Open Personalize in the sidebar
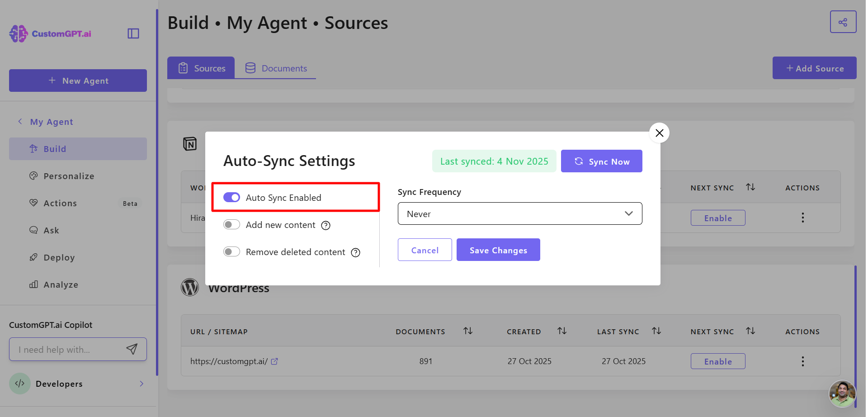The width and height of the screenshot is (868, 417). click(78, 176)
